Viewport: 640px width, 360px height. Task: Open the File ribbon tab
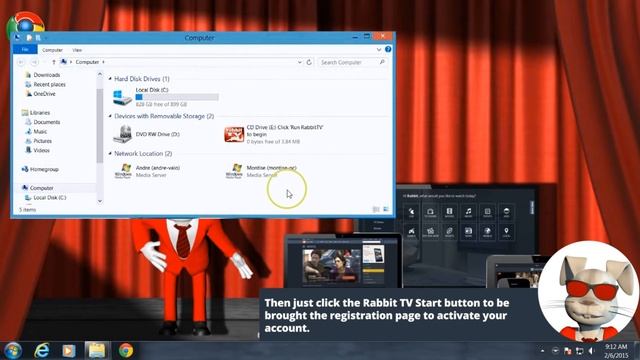(25, 49)
